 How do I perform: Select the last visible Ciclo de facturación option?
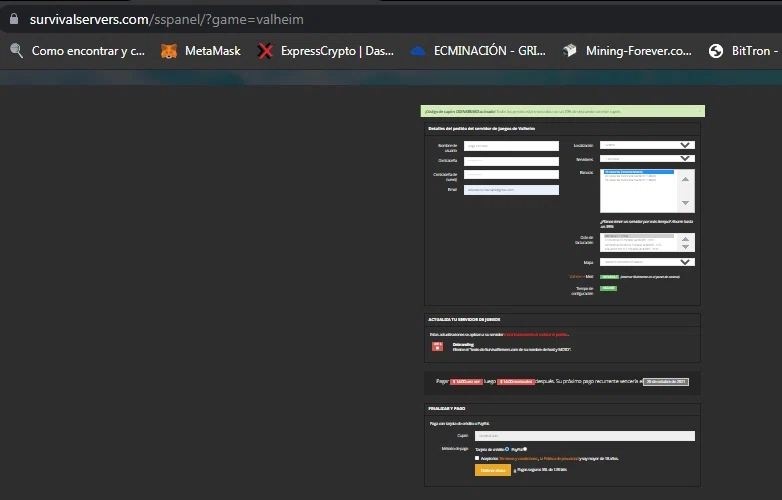point(638,248)
